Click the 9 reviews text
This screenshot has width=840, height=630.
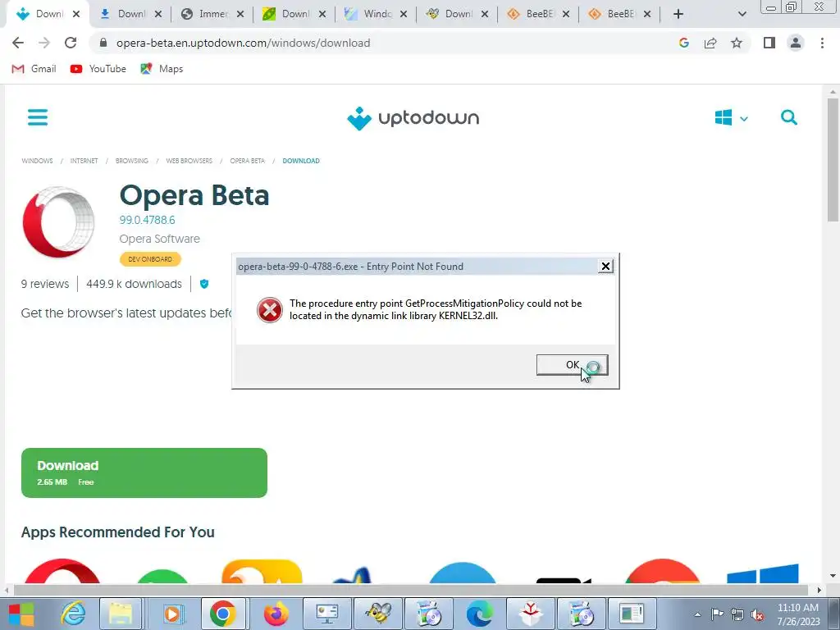pos(45,284)
